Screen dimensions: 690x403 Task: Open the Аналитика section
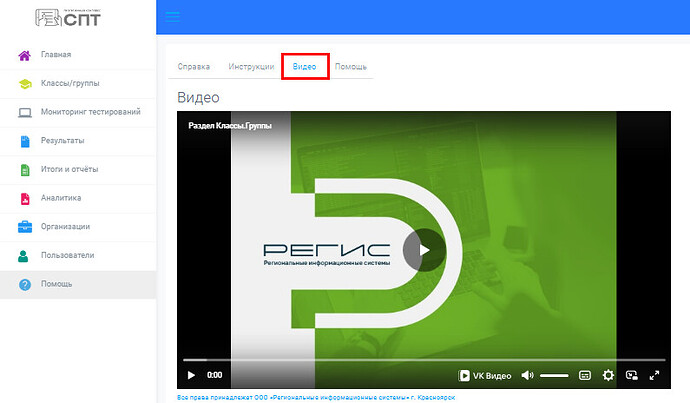click(x=61, y=198)
